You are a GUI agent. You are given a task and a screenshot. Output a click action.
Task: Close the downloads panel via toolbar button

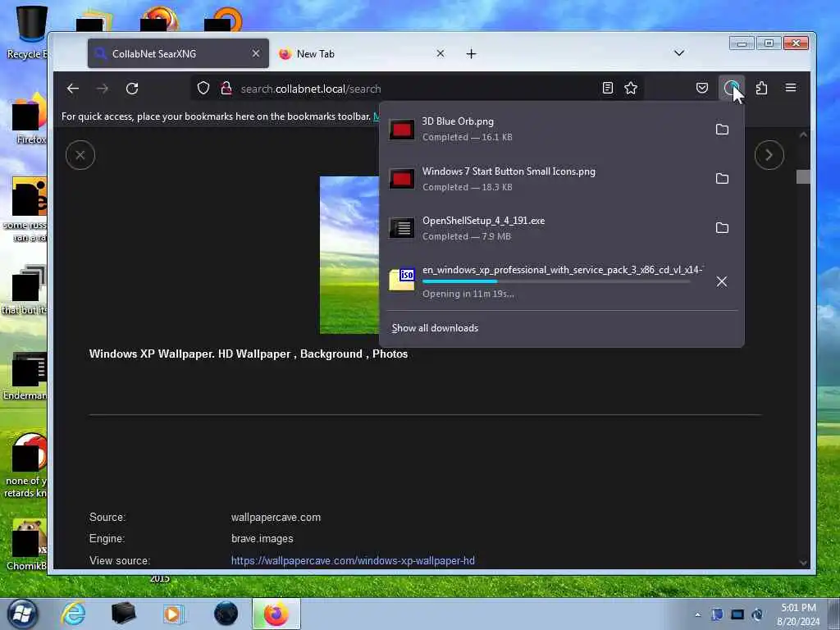[731, 89]
